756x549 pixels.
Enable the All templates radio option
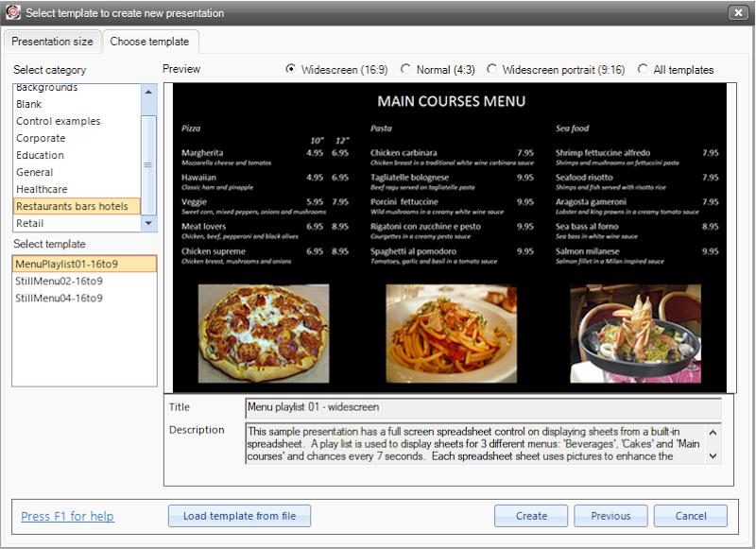(644, 69)
